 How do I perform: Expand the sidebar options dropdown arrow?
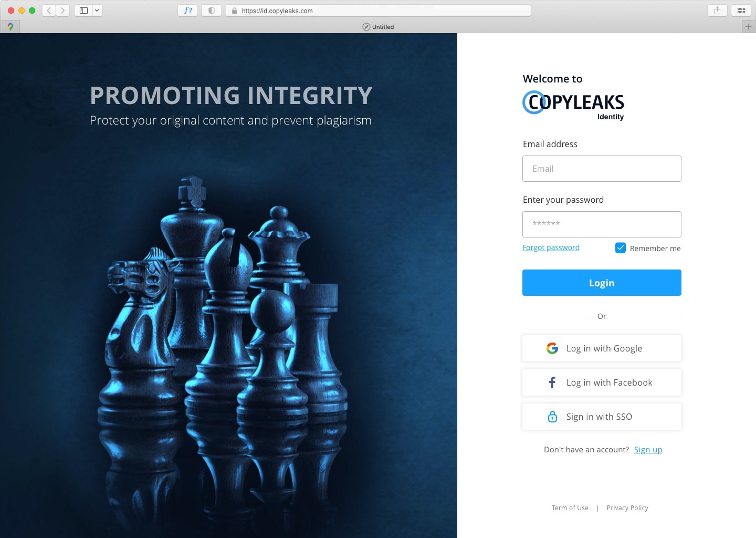click(97, 11)
